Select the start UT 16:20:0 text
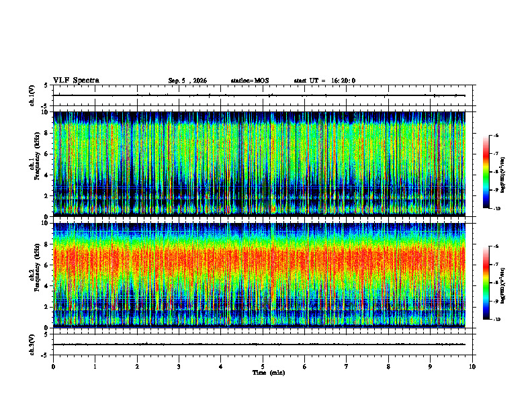This screenshot has width=532, height=411. point(324,81)
